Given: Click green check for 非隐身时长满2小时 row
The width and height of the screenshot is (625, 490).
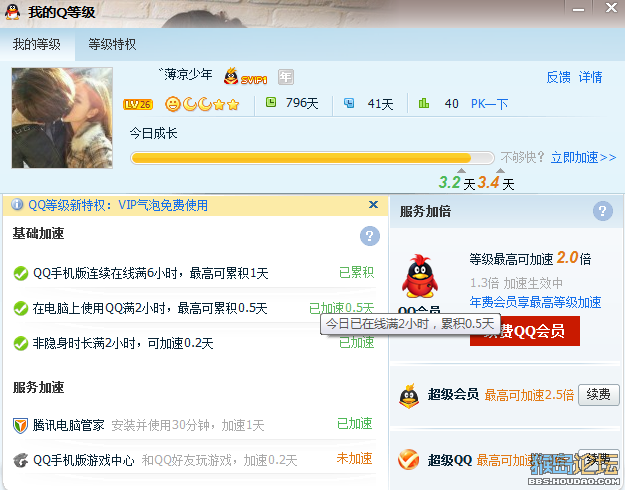Looking at the screenshot, I should coord(21,343).
